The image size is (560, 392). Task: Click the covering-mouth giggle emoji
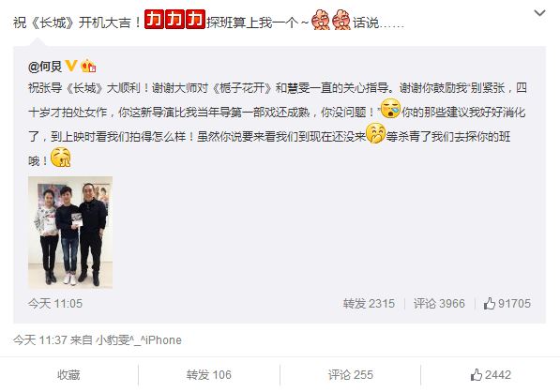(376, 133)
